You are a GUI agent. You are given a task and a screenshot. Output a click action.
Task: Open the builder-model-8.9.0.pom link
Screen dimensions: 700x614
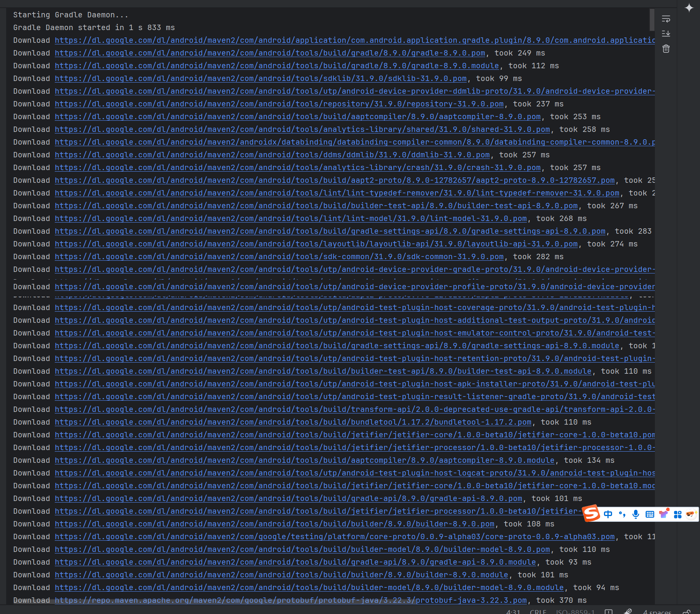coord(302,550)
